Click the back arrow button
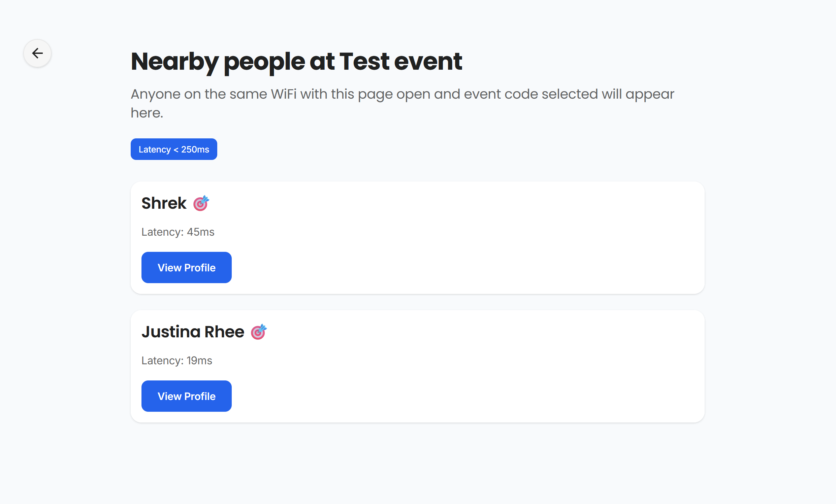Image resolution: width=836 pixels, height=504 pixels. tap(37, 53)
